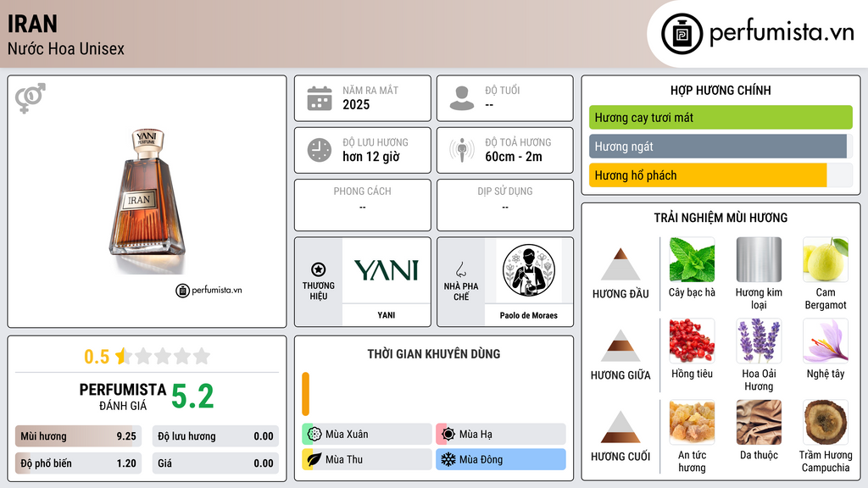Open the Nghệ tây saffron image

coord(826,341)
